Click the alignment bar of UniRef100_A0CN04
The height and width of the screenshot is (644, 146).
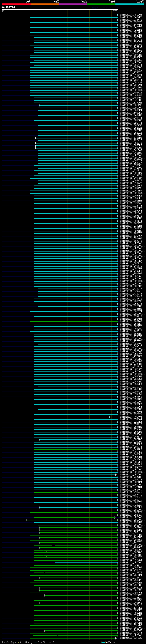pyautogui.click(x=70, y=417)
